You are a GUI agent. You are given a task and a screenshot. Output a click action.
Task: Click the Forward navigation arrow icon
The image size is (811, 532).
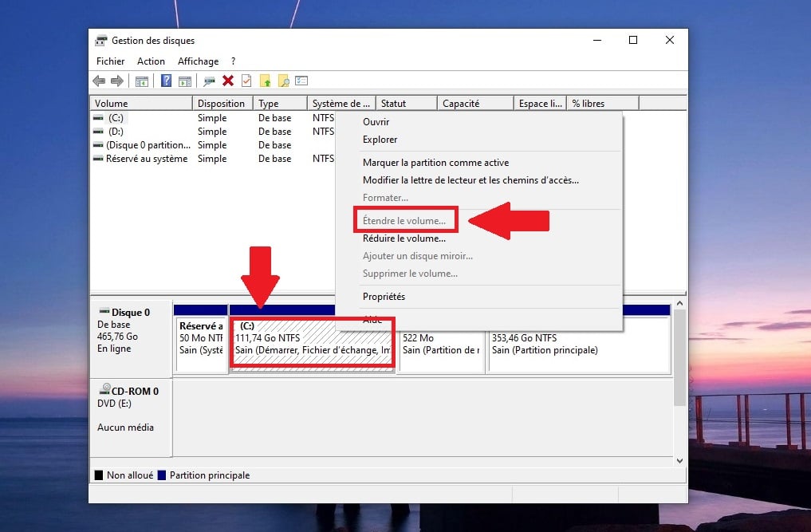[117, 81]
